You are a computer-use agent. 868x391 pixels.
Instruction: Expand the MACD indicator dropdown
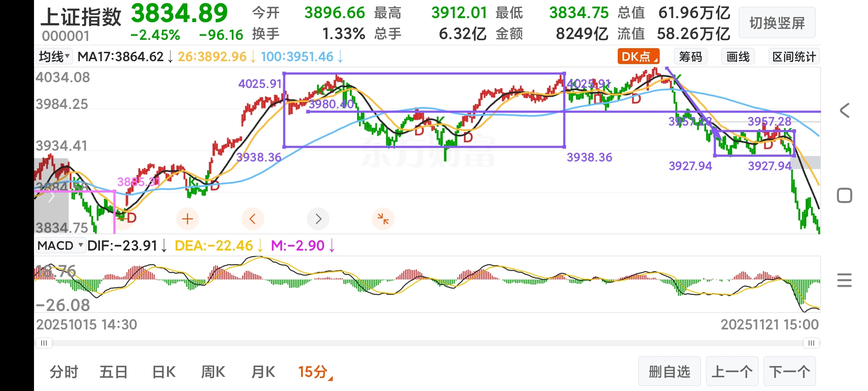[x=60, y=245]
